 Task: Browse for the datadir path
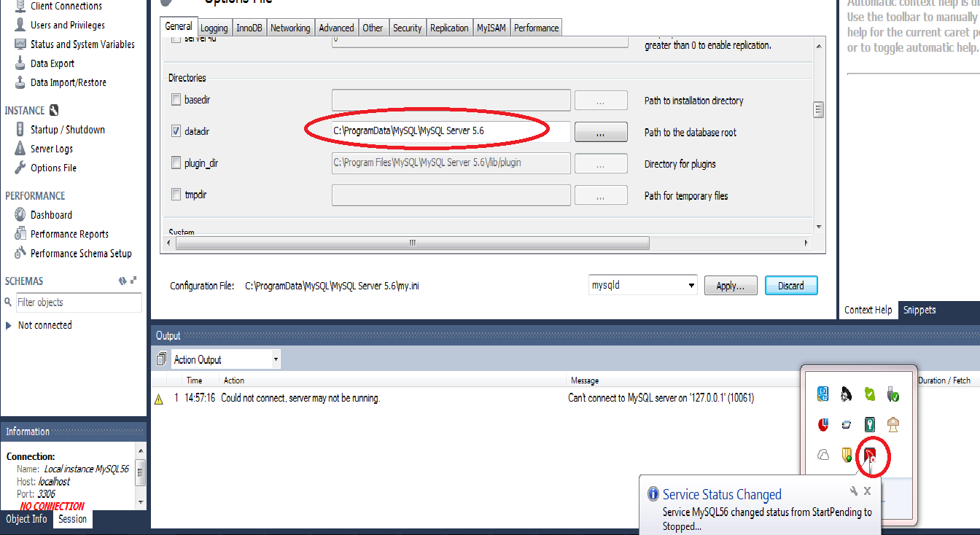coord(601,132)
